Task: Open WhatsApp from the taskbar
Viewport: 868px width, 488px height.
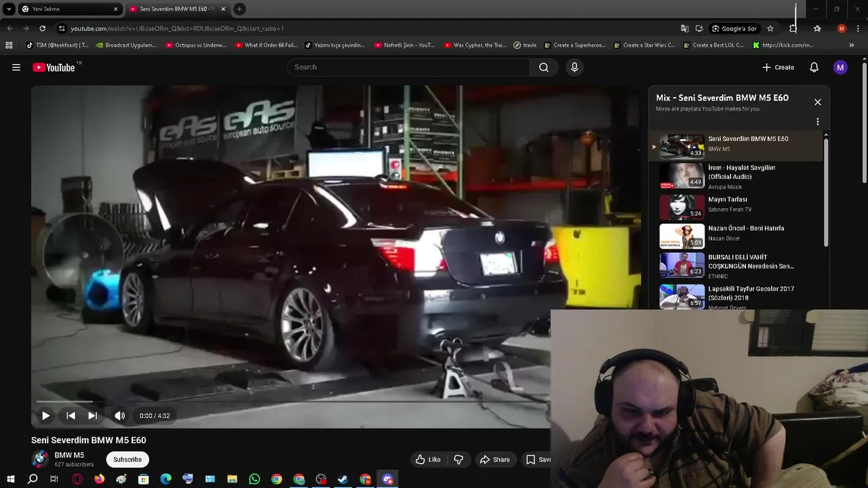Action: tap(254, 479)
